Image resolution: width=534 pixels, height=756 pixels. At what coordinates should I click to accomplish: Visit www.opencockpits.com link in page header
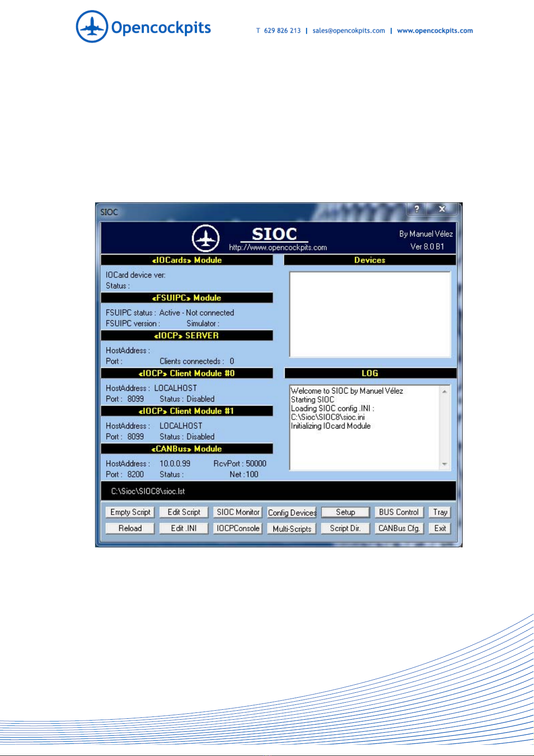(x=435, y=31)
